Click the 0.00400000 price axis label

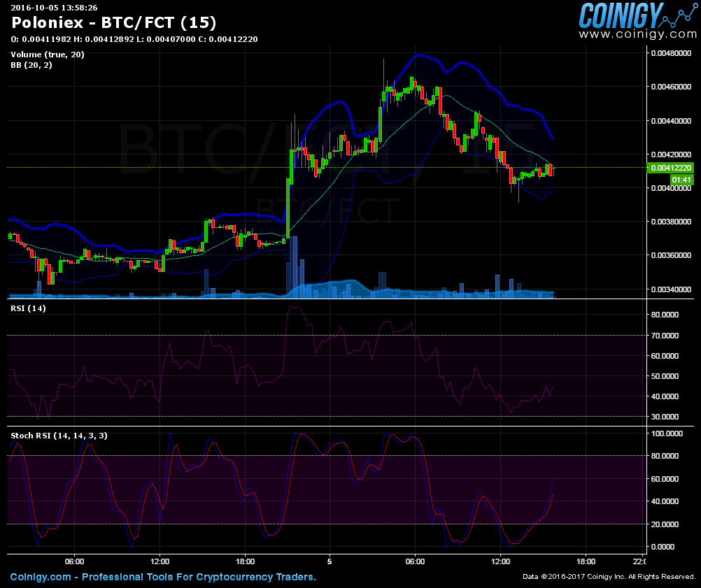pyautogui.click(x=672, y=188)
